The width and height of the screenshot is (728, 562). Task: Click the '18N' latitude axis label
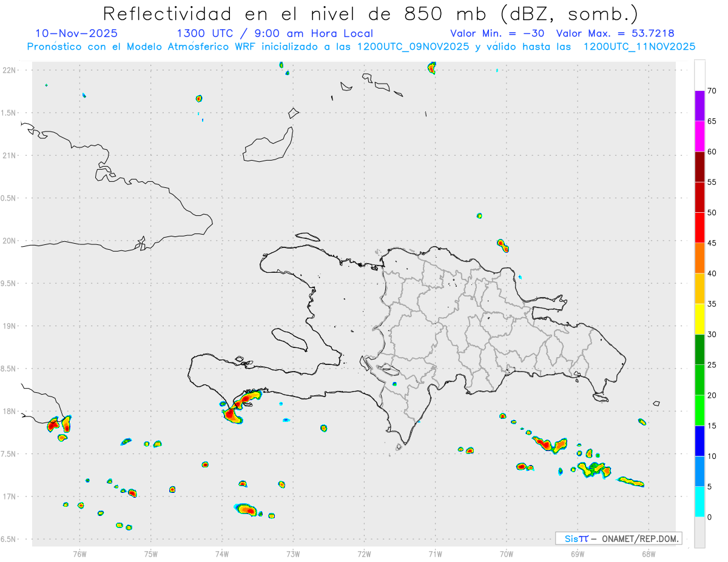pyautogui.click(x=10, y=411)
